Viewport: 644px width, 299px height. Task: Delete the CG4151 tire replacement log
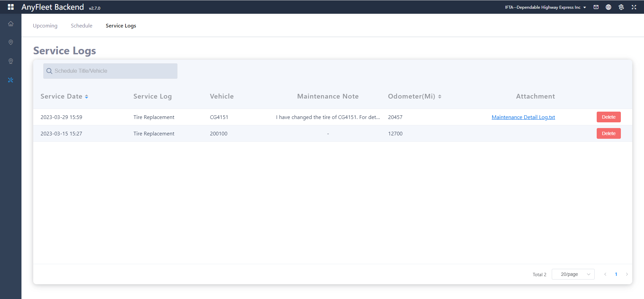pyautogui.click(x=608, y=117)
